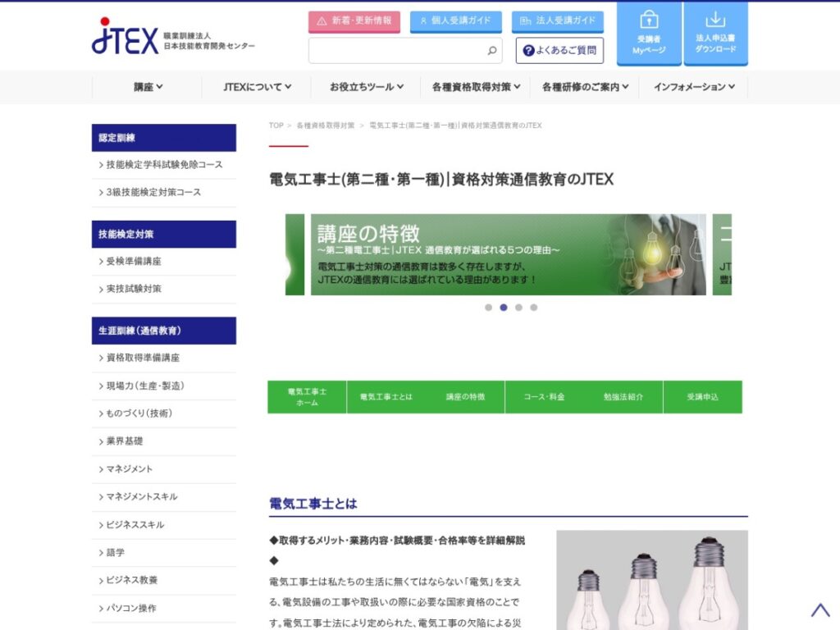This screenshot has width=840, height=630.
Task: Click the 電気工事士とは section heading
Action: (x=313, y=504)
